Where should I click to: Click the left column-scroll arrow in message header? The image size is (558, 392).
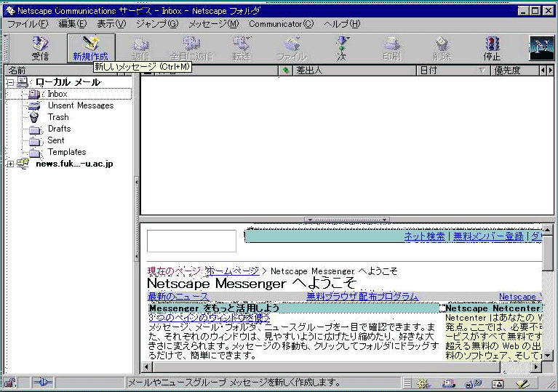(543, 71)
